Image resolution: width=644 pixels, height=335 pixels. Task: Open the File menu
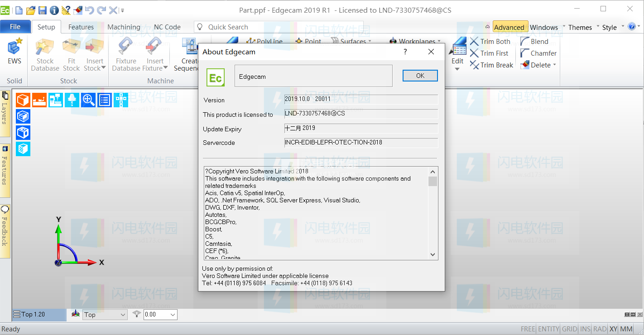click(x=15, y=27)
